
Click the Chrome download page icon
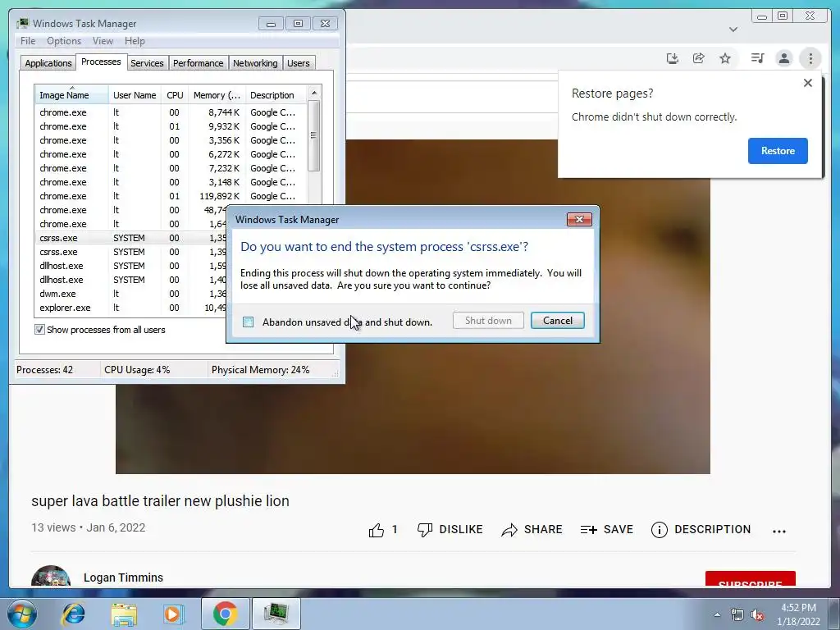click(673, 58)
